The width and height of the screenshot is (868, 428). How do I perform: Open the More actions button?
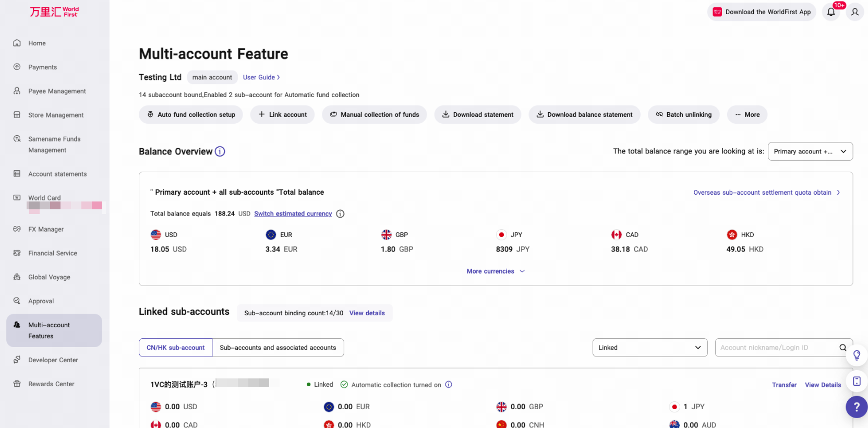point(747,114)
